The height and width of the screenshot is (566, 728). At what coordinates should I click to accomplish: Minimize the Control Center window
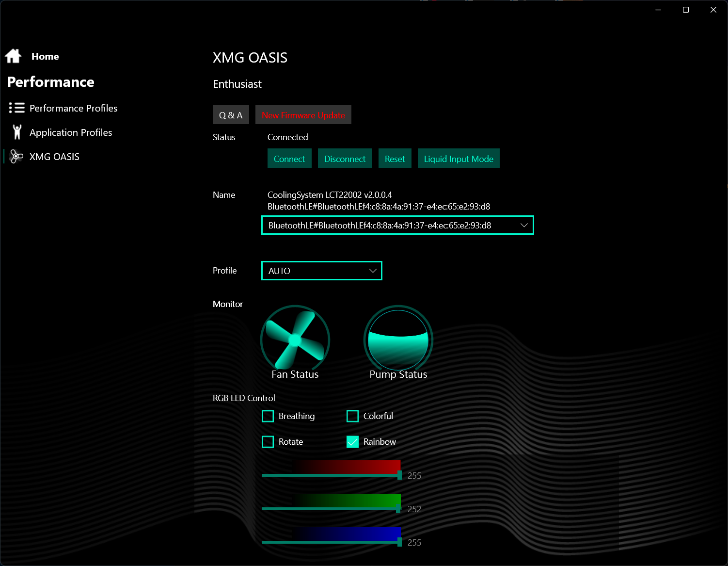click(658, 10)
